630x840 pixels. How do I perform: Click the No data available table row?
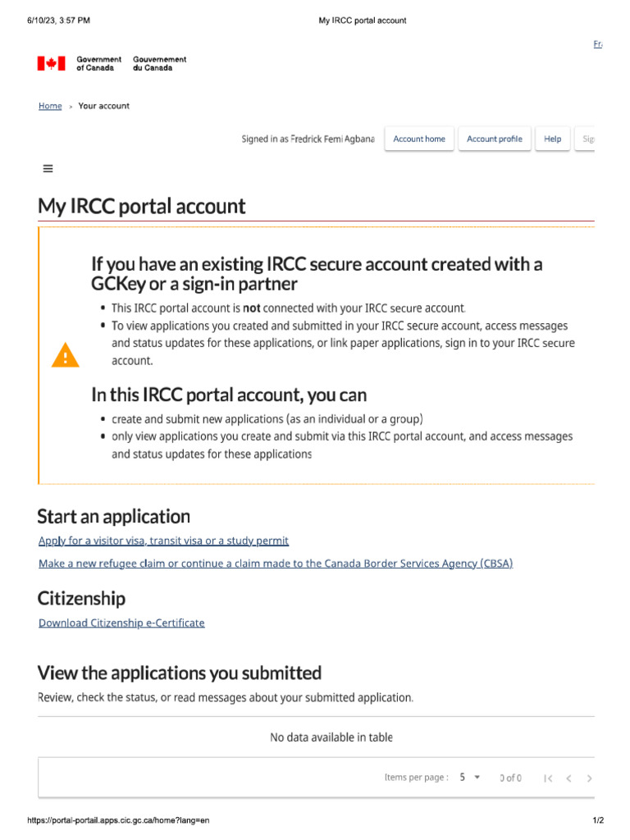click(x=331, y=737)
